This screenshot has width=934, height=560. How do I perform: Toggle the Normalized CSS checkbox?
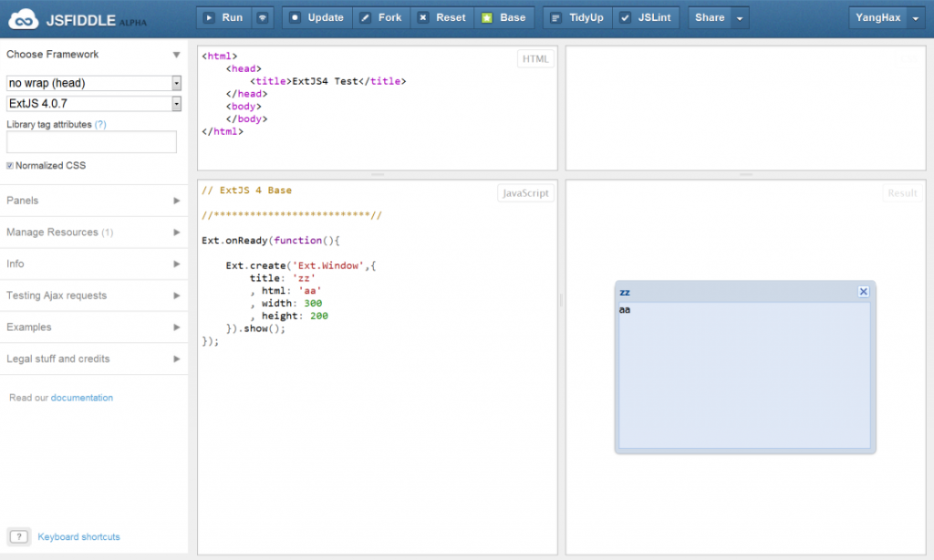point(9,166)
